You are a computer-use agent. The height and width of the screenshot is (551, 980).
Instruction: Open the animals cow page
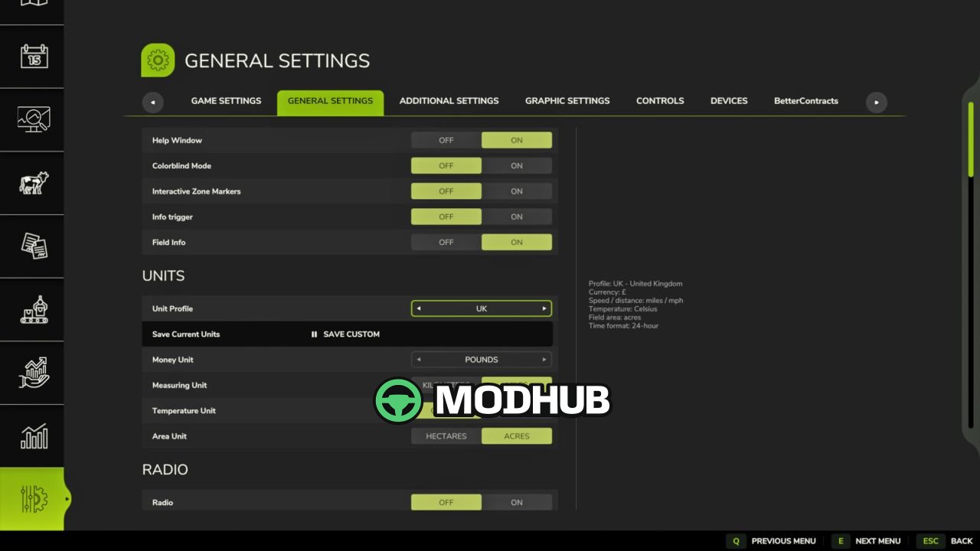point(34,183)
